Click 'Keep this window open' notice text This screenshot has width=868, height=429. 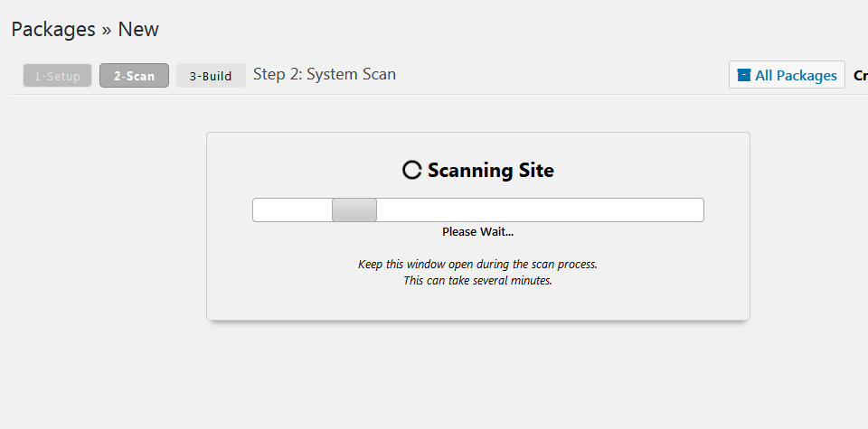(477, 265)
